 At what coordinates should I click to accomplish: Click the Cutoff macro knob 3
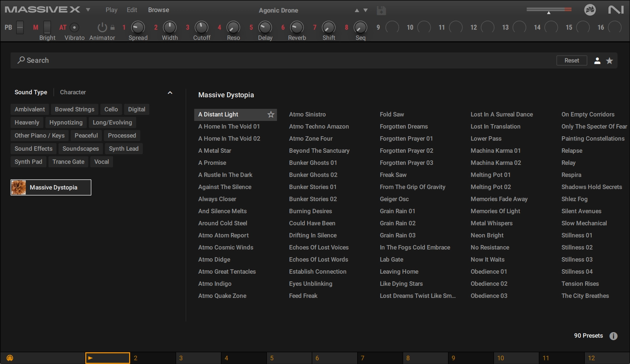tap(201, 27)
